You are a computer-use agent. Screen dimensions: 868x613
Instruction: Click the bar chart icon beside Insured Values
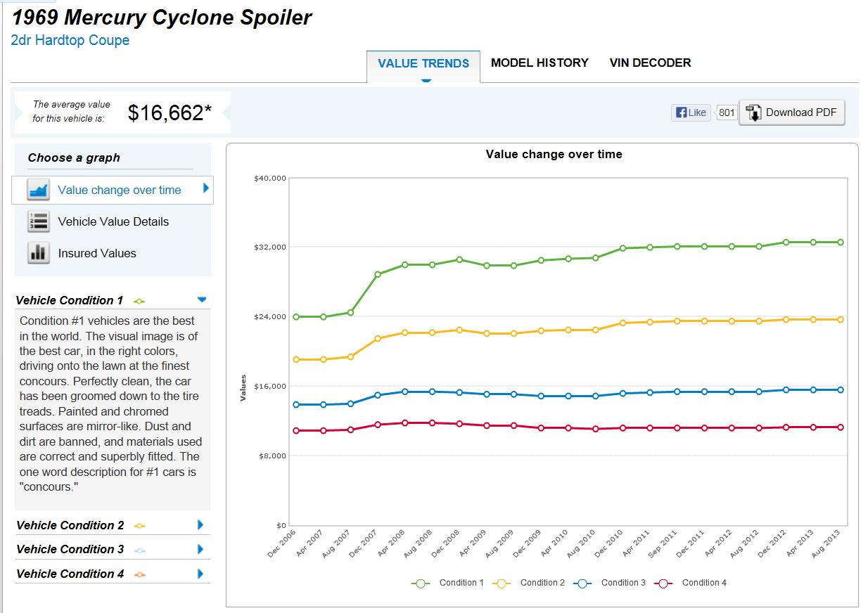[x=38, y=253]
